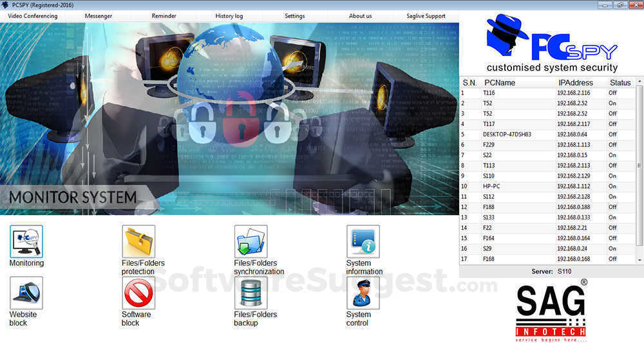
Task: Open the Reminder menu
Action: [164, 16]
